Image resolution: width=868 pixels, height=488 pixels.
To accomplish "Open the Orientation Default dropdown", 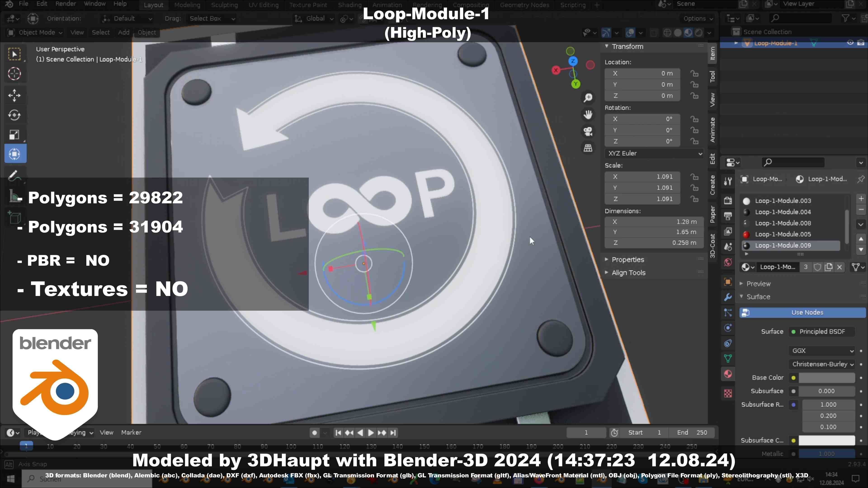I will click(x=127, y=19).
